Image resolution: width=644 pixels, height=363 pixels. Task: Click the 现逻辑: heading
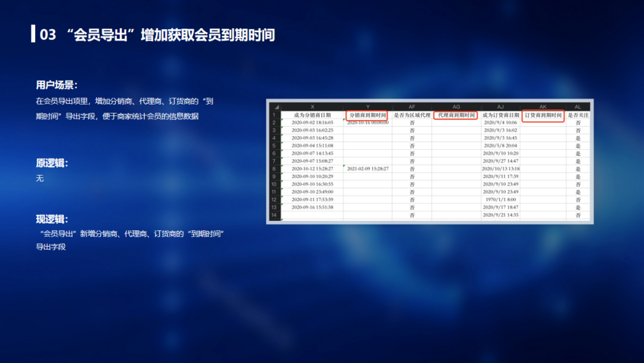pyautogui.click(x=52, y=219)
